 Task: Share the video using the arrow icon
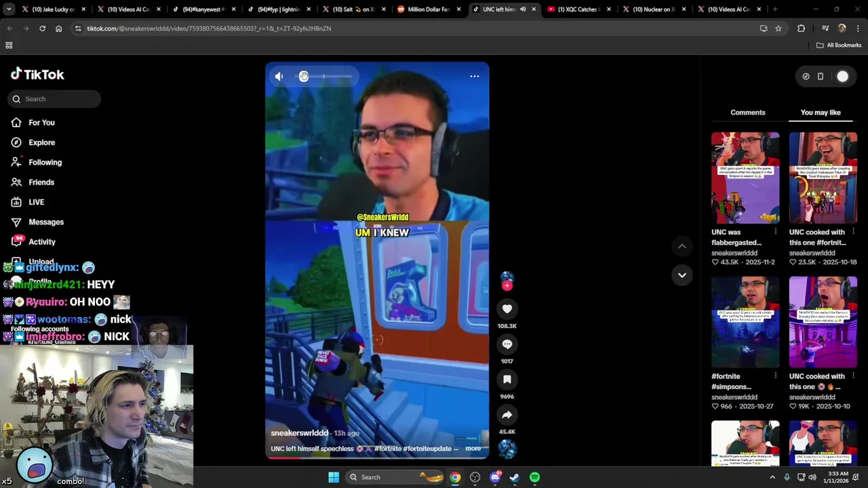coord(507,415)
